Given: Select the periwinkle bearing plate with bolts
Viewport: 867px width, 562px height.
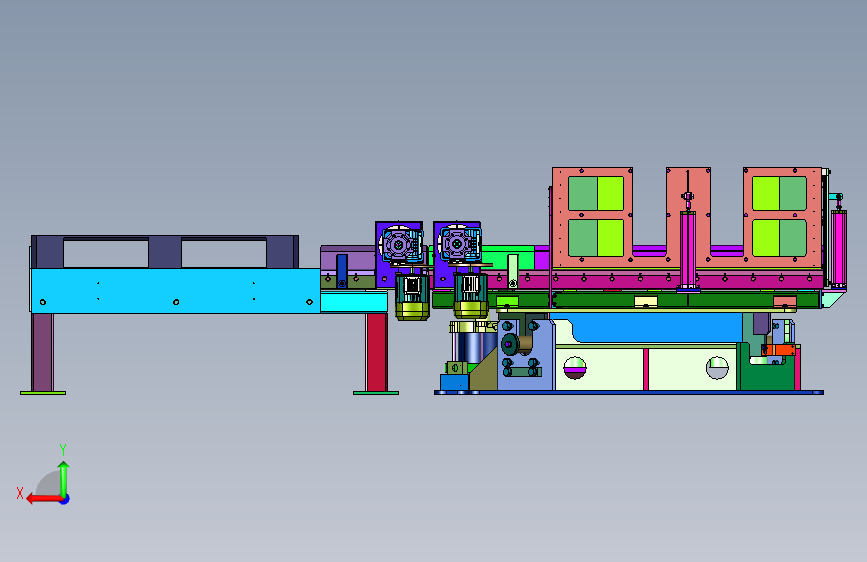Looking at the screenshot, I should pyautogui.click(x=525, y=355).
